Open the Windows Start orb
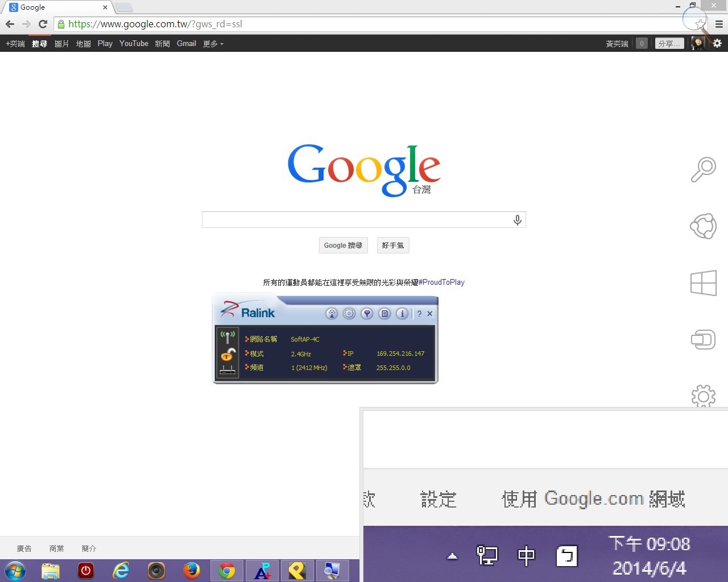The width and height of the screenshot is (728, 582). pyautogui.click(x=15, y=571)
